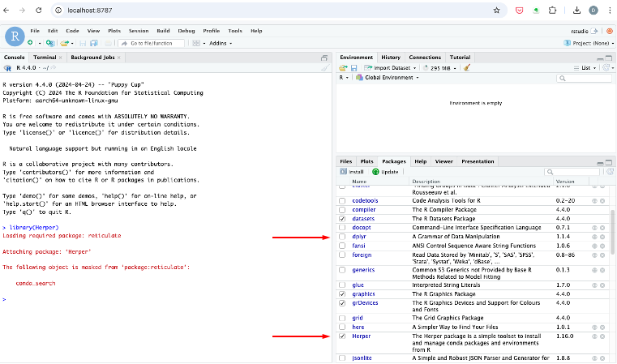Click the orange quit session icon
Viewport: 617px width, 364px height.
610,31
